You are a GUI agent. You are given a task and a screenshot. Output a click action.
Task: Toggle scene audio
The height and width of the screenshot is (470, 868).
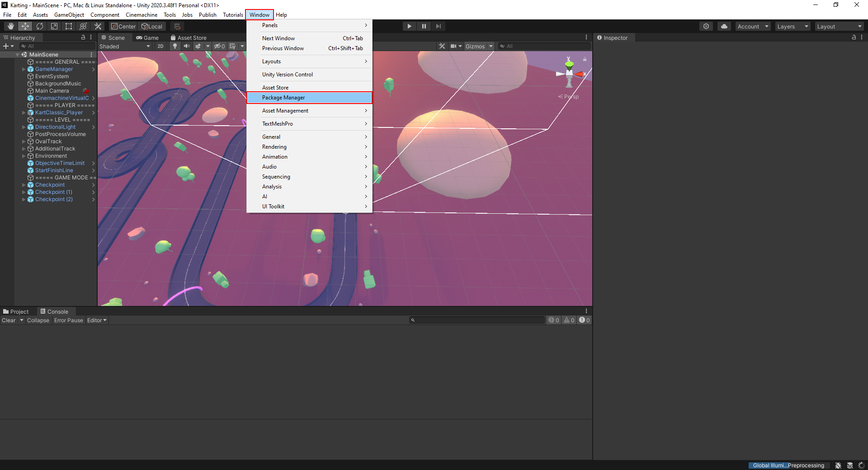187,46
